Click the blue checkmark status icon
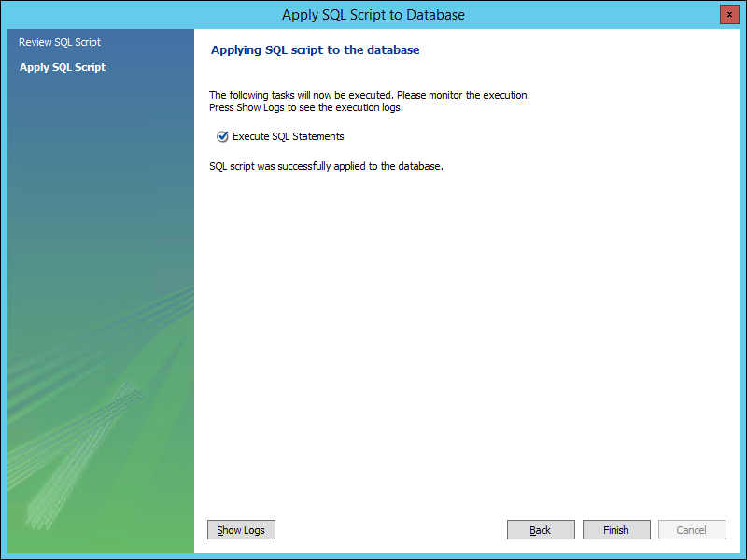The image size is (747, 560). pyautogui.click(x=222, y=136)
